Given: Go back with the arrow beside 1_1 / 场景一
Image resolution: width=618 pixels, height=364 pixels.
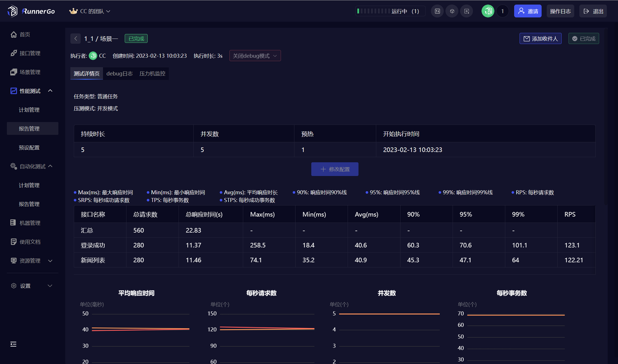Looking at the screenshot, I should [x=75, y=39].
